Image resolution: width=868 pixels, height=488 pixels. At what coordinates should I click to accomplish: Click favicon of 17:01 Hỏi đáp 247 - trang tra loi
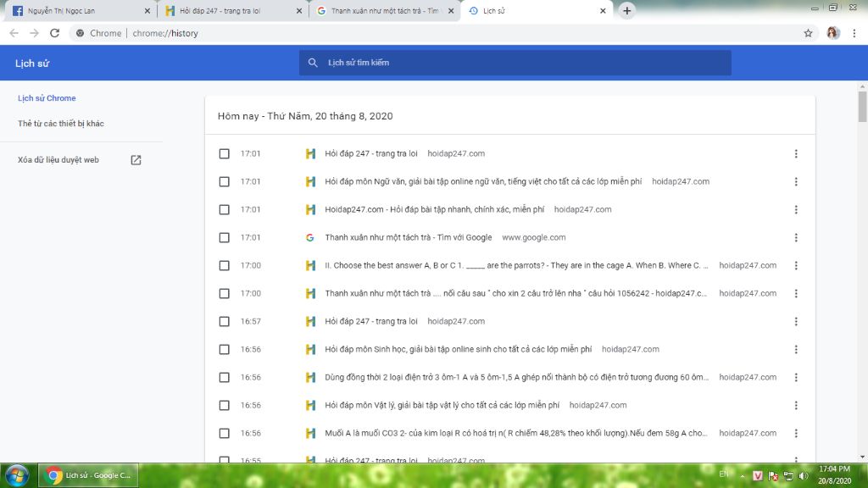310,154
